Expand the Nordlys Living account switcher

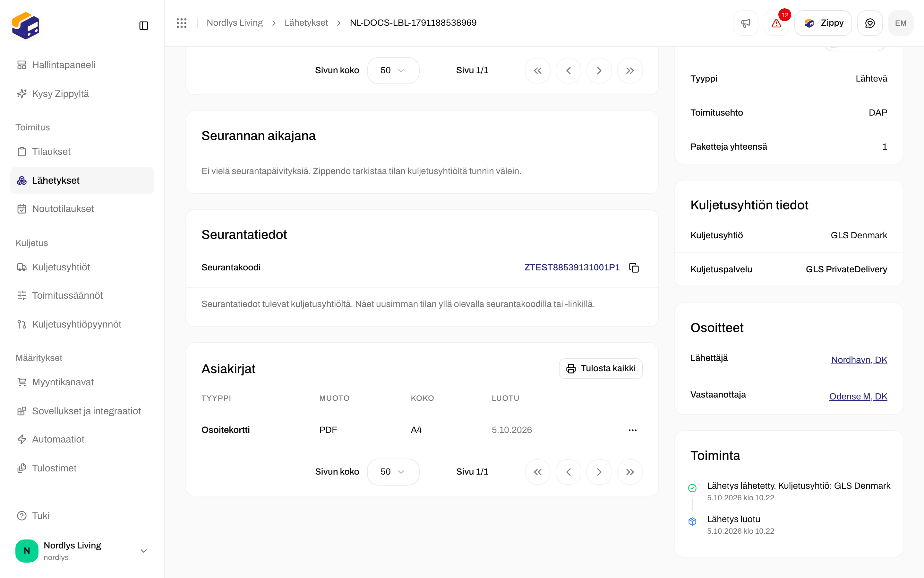click(x=82, y=550)
